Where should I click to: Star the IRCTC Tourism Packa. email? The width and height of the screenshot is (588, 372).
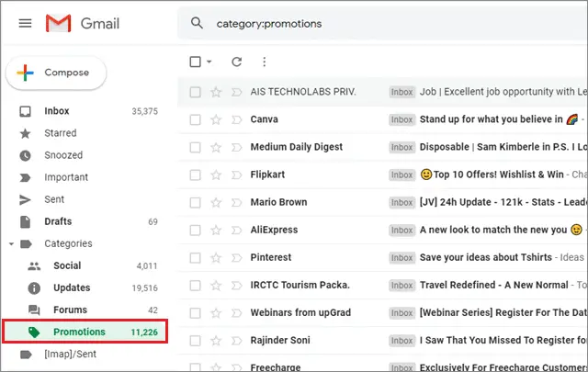pyautogui.click(x=216, y=286)
